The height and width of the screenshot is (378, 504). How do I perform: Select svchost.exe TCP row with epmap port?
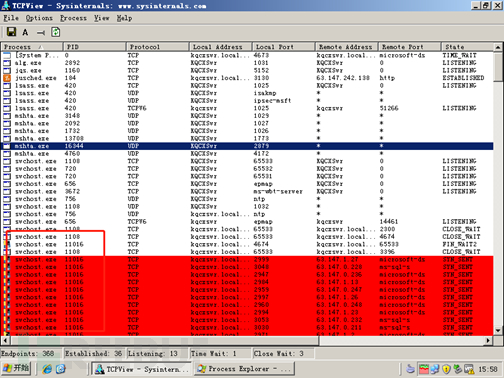click(x=247, y=184)
